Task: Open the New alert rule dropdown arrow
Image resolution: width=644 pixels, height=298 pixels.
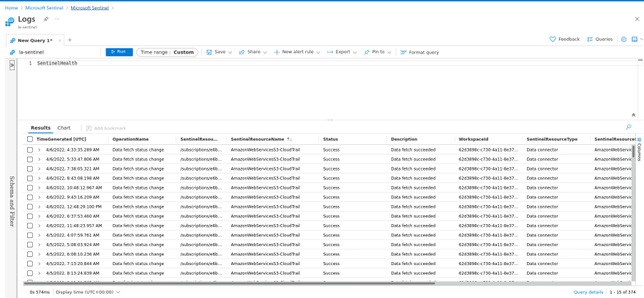Action: (x=318, y=53)
